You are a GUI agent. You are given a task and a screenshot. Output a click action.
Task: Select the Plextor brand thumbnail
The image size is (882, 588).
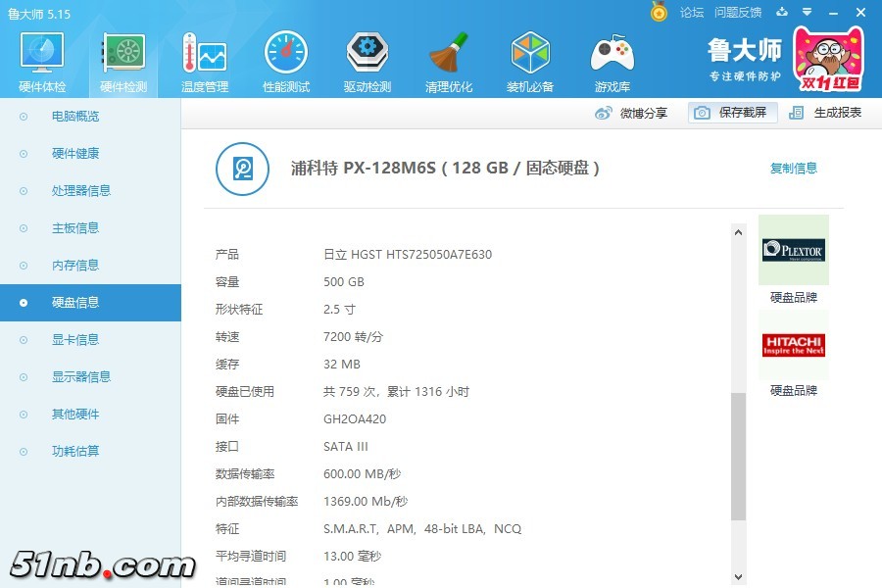(x=794, y=250)
